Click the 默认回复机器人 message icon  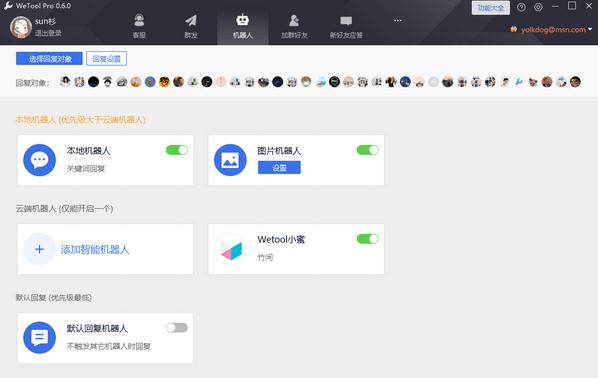[40, 338]
